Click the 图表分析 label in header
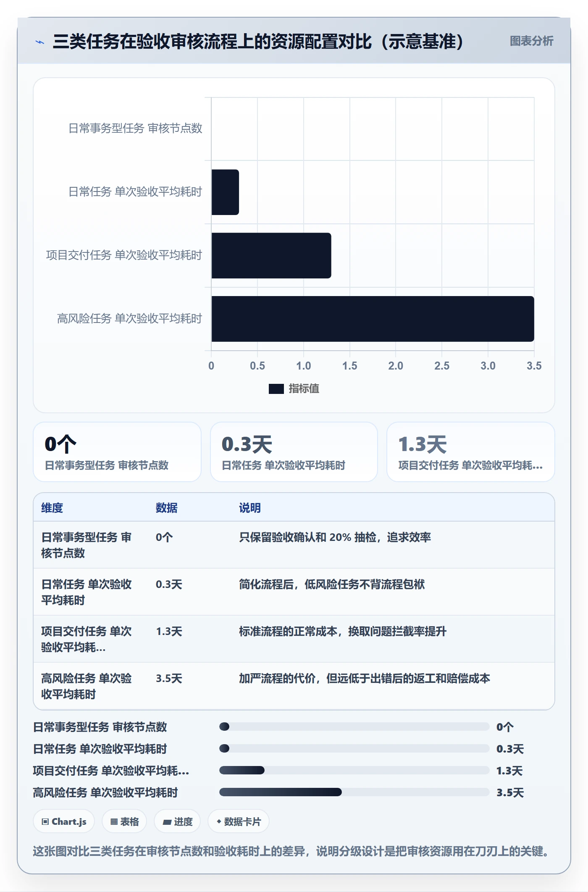Image resolution: width=588 pixels, height=892 pixels. coord(531,41)
